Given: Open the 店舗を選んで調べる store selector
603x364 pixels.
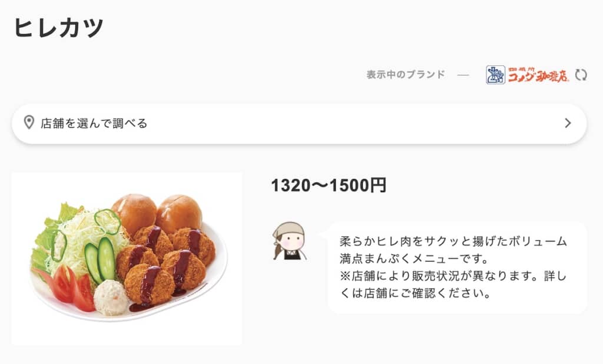Looking at the screenshot, I should 299,124.
